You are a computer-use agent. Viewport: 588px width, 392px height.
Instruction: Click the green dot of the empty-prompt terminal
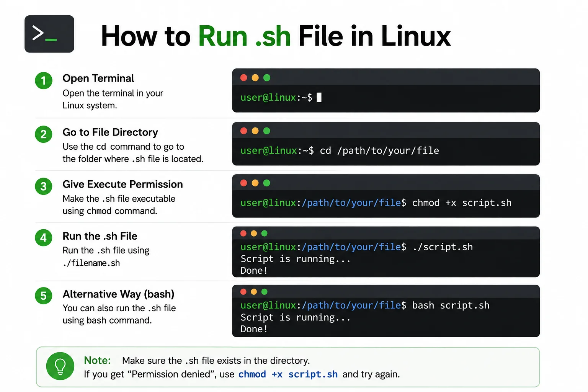pyautogui.click(x=267, y=78)
